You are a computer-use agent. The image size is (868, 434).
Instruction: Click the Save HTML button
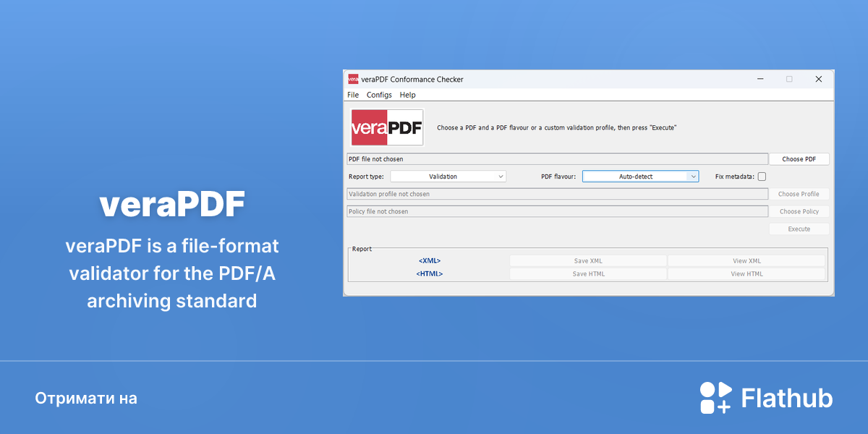(x=588, y=274)
